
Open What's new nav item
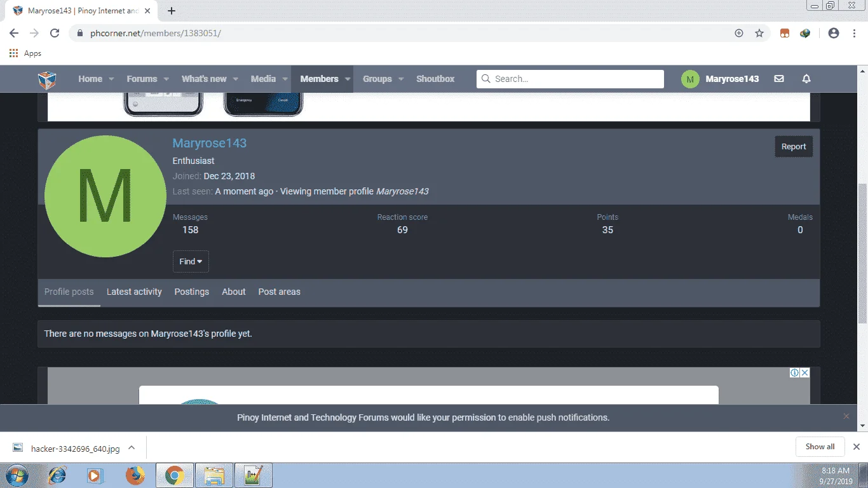coord(204,79)
